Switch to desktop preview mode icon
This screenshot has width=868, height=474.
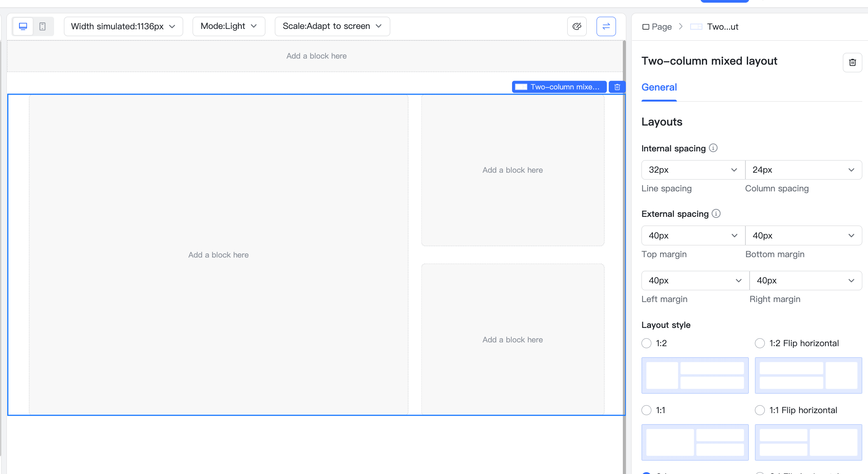23,26
